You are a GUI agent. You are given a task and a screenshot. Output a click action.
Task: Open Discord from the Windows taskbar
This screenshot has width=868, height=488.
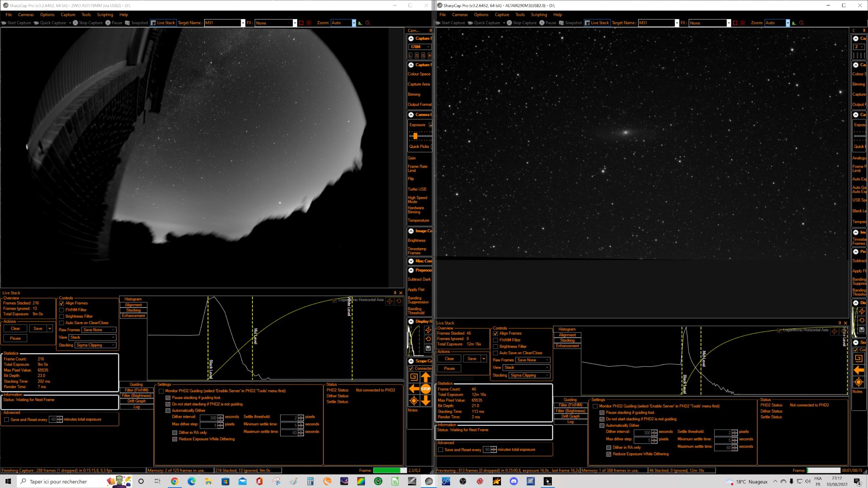[x=514, y=481]
